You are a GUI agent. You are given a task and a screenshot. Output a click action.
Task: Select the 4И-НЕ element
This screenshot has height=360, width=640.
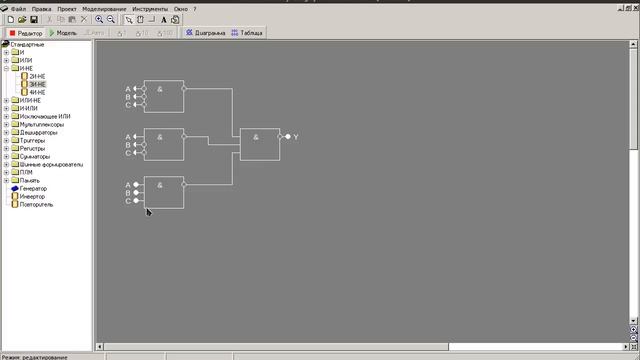tap(37, 92)
